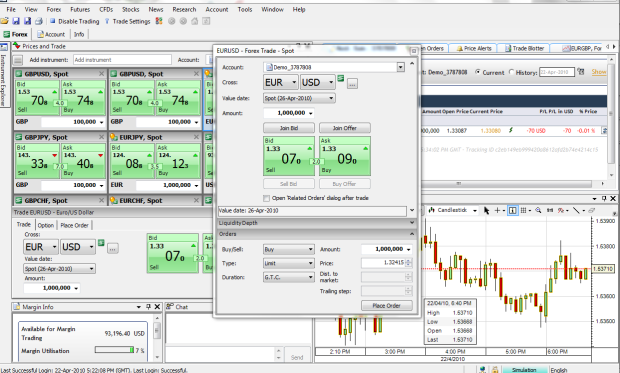Click the calendar icon next to the History date

[581, 72]
